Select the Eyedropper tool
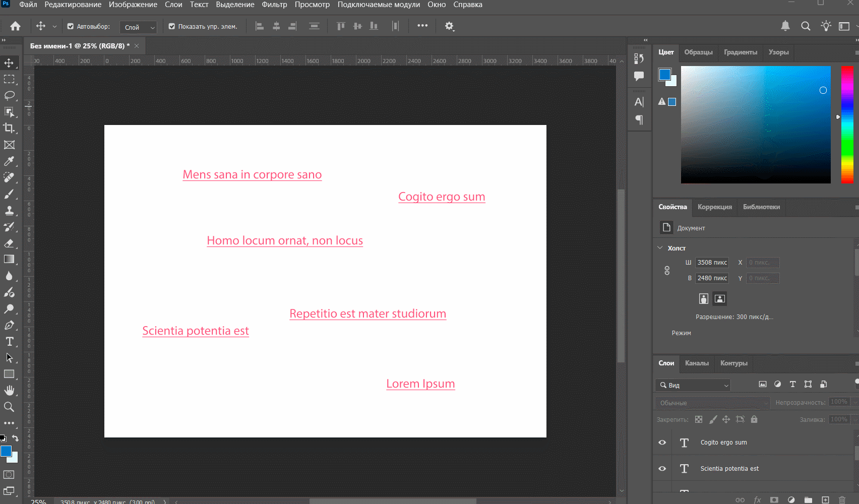The width and height of the screenshot is (859, 504). 9,161
